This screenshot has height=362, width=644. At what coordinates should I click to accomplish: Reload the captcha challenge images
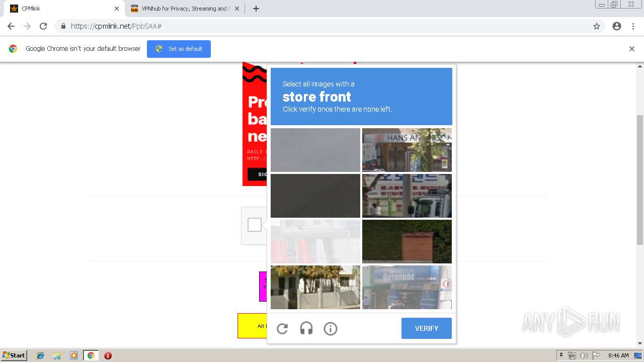pyautogui.click(x=282, y=329)
